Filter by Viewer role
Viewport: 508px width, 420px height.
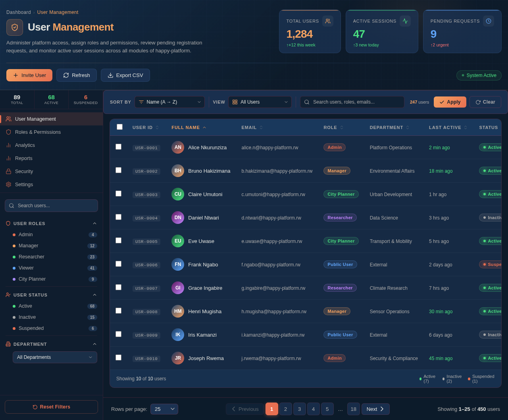[55, 268]
